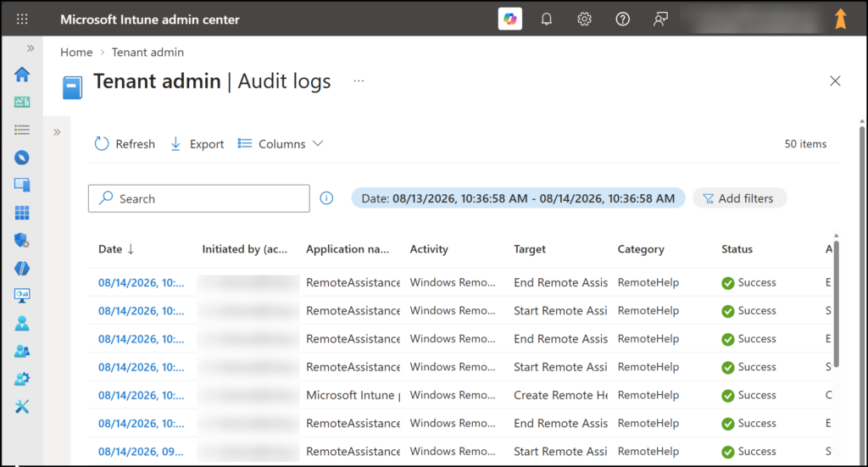
Task: Open Devices in sidebar
Action: 22,185
